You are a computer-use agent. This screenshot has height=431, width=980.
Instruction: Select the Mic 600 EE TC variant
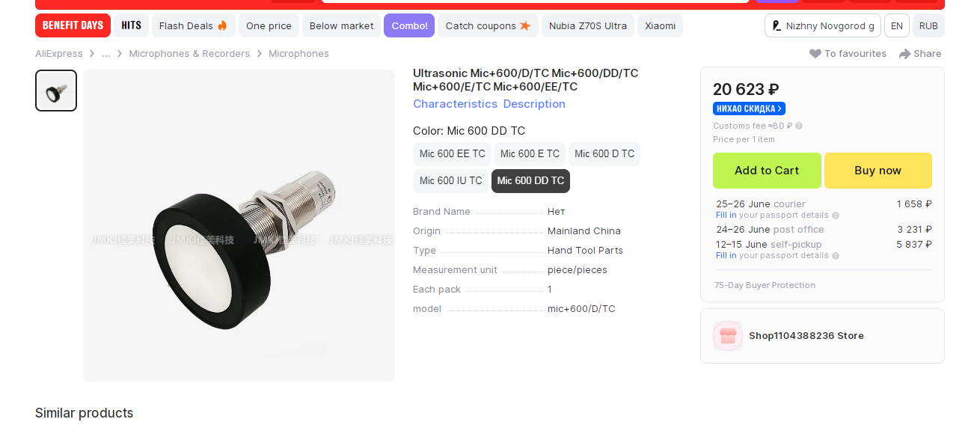coord(453,154)
